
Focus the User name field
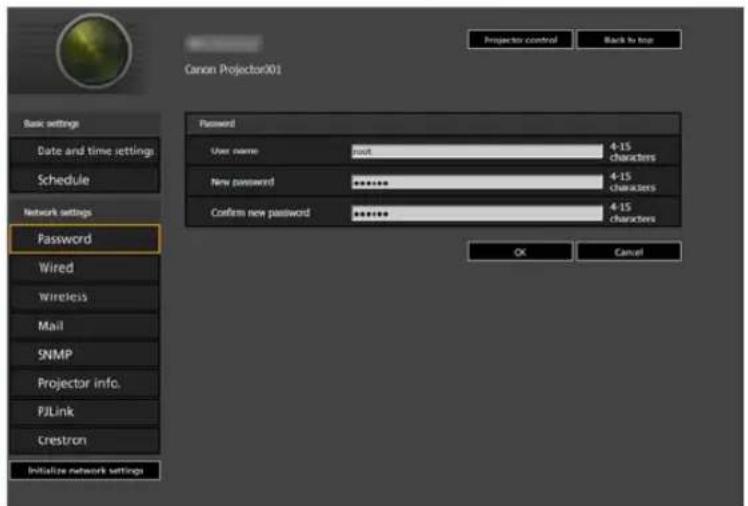477,151
